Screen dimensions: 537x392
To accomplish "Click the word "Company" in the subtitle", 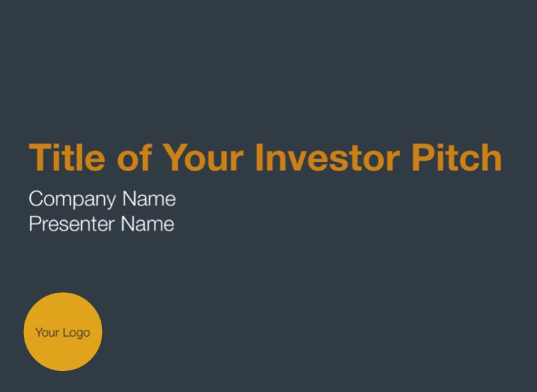I will tap(73, 199).
